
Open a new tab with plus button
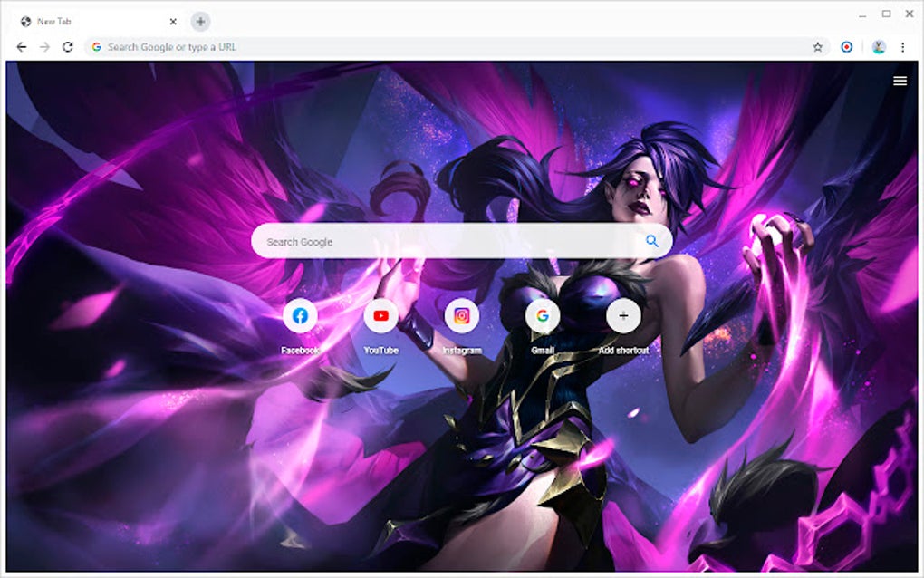[x=200, y=22]
